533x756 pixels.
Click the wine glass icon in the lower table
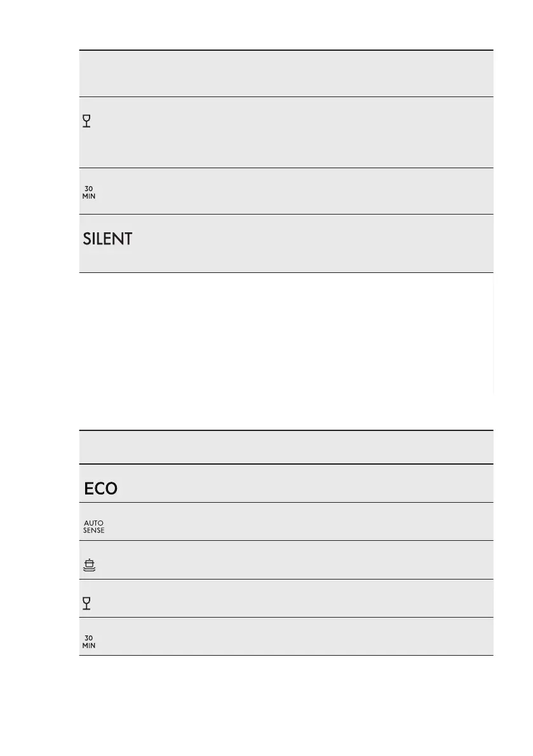click(87, 603)
